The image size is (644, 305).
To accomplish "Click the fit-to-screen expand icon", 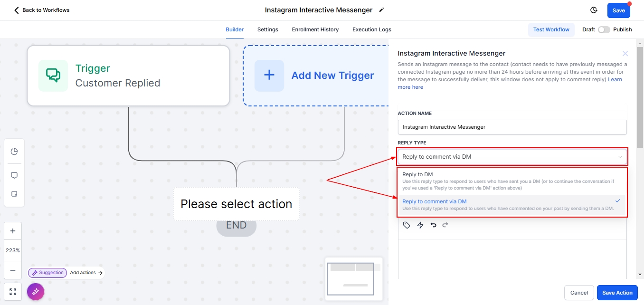I will click(x=13, y=292).
